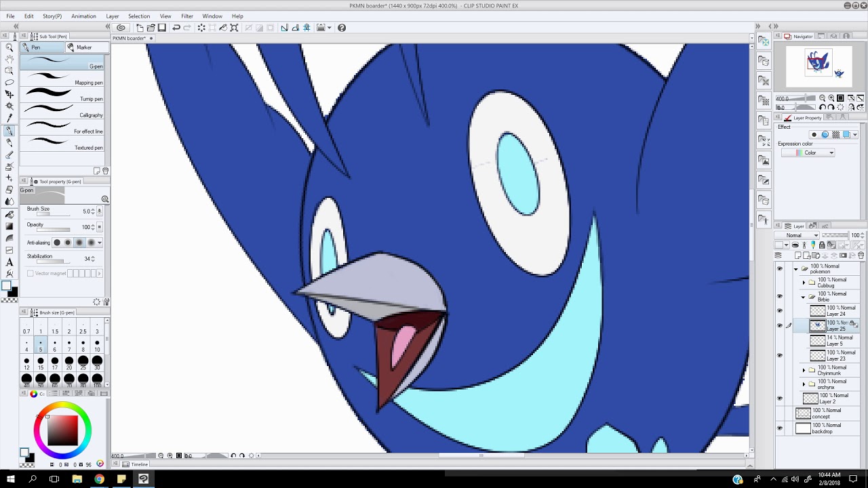Click Zoom in icon in Navigator
The height and width of the screenshot is (488, 868).
point(831,98)
